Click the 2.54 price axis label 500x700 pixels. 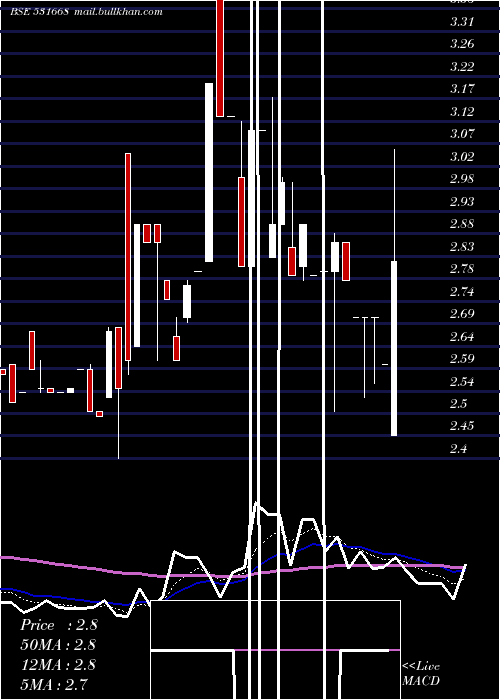[x=462, y=381]
